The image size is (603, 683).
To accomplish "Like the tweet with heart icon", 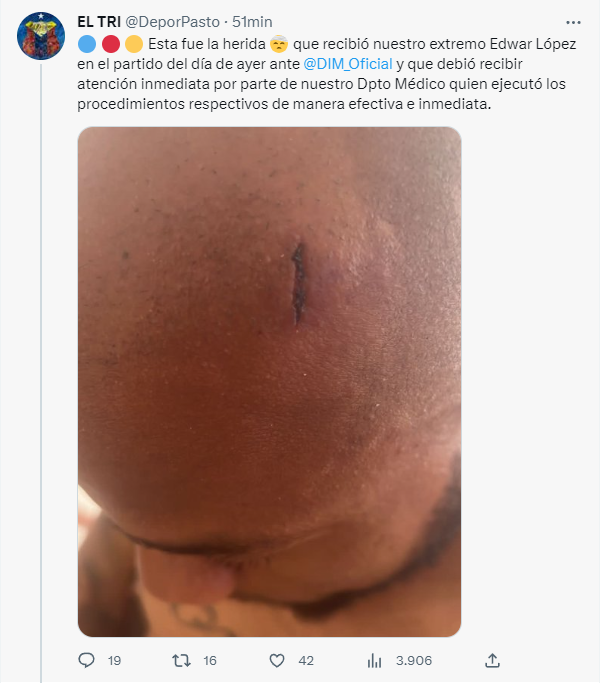I will pyautogui.click(x=277, y=661).
